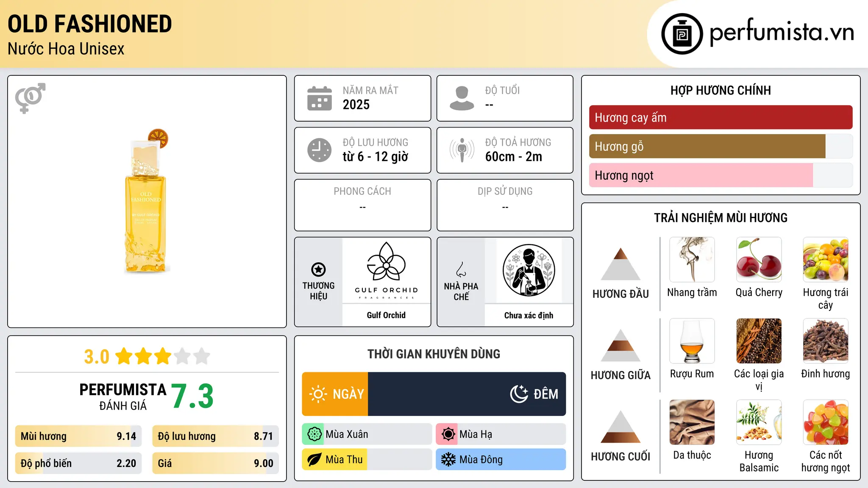
Task: Open the Old Fashioned perfume bottle image
Action: (x=147, y=201)
